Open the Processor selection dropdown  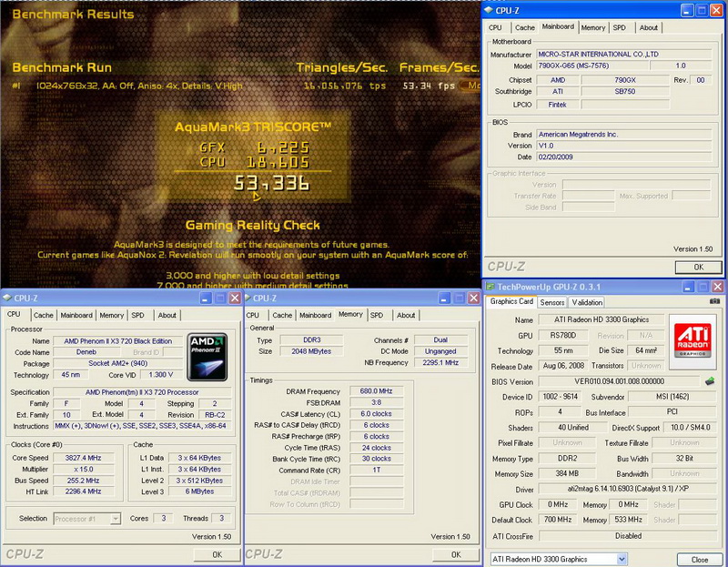point(116,519)
